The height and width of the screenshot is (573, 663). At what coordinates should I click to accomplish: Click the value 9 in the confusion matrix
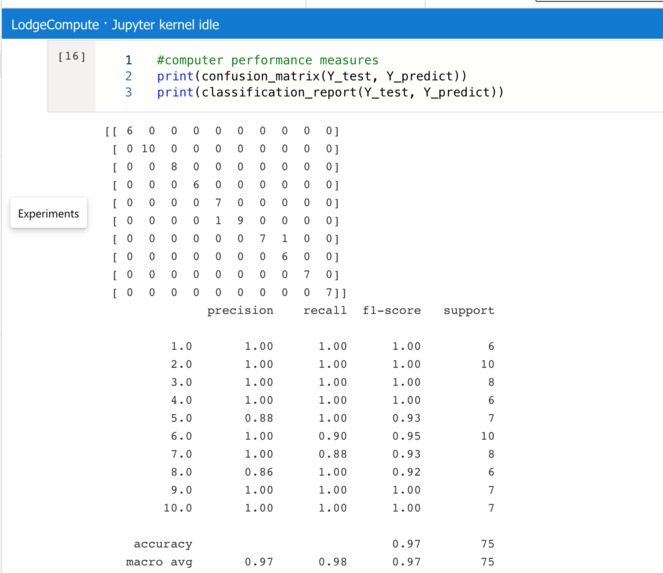(x=240, y=221)
